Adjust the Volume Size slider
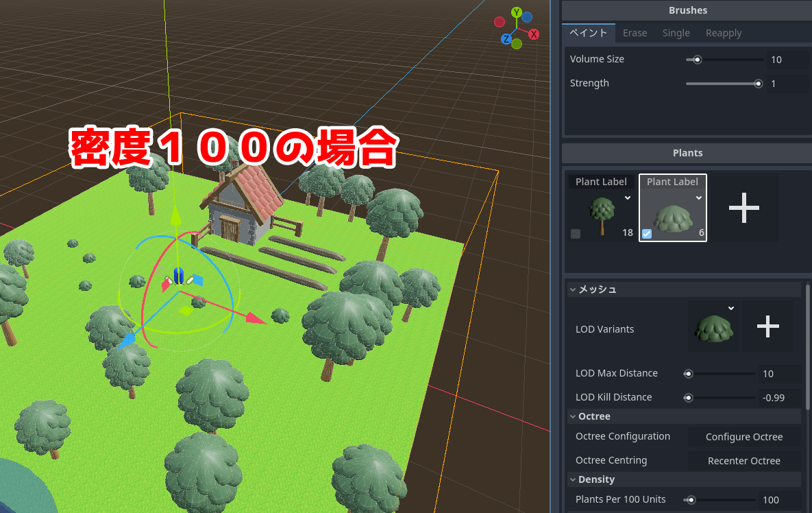 click(x=724, y=60)
